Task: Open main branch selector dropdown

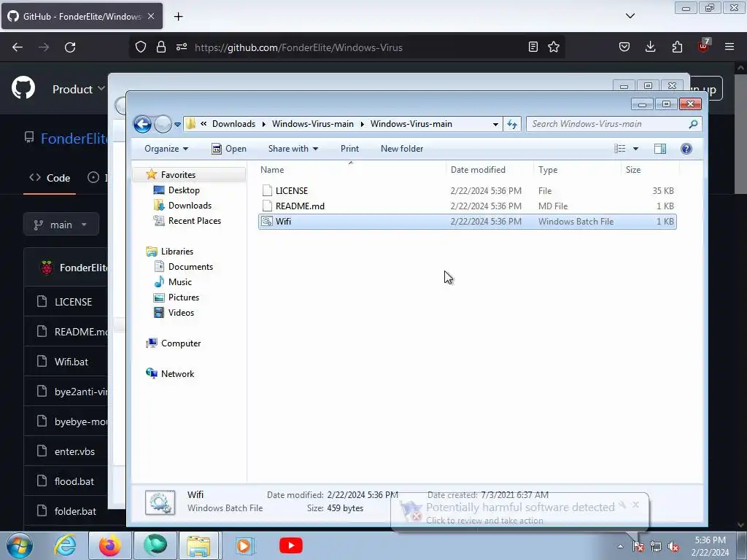Action: 61,225
